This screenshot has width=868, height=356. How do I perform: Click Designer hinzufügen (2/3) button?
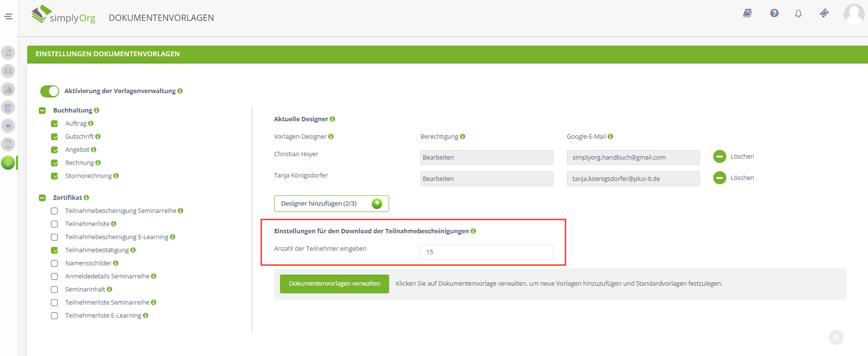(331, 204)
